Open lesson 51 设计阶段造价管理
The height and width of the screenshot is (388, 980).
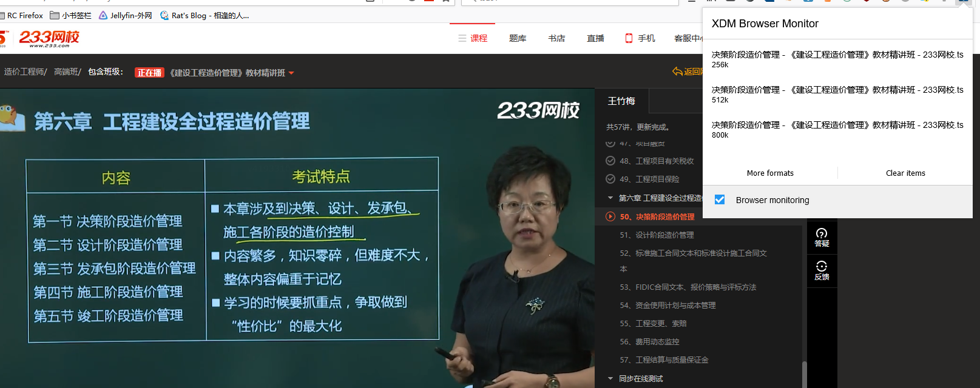(657, 235)
